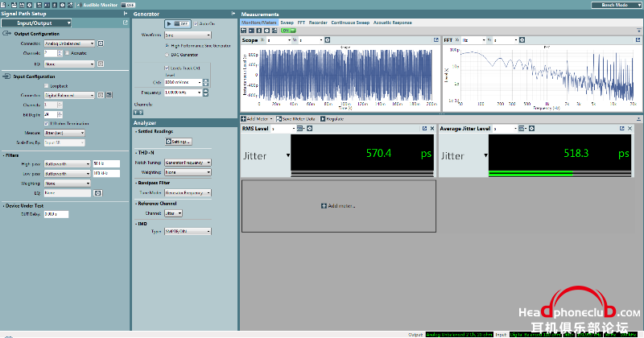Switch to the Recorder tab
The height and width of the screenshot is (338, 644).
(318, 23)
